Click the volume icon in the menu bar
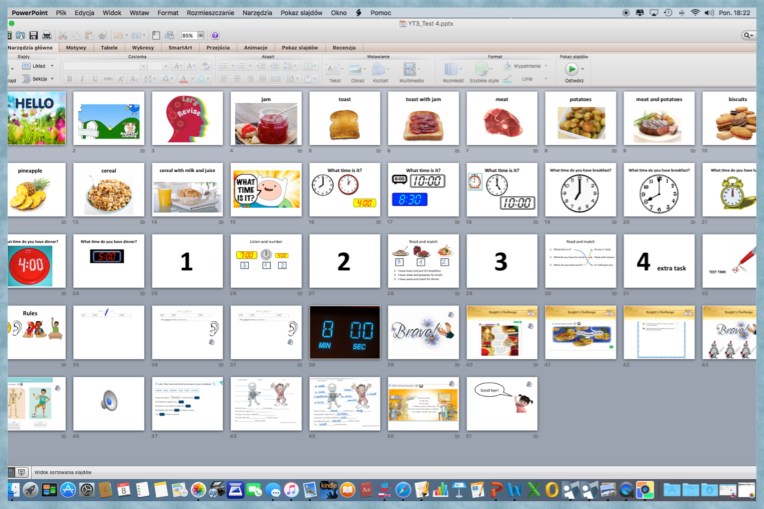Image resolution: width=764 pixels, height=509 pixels. tap(709, 13)
